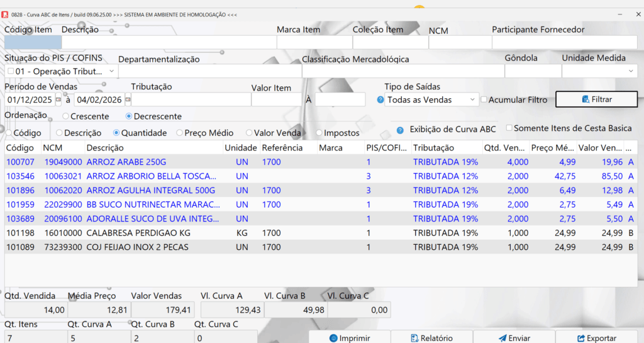Select the ARROZ ARABE 250G row
Image resolution: width=644 pixels, height=343 pixels.
(126, 162)
